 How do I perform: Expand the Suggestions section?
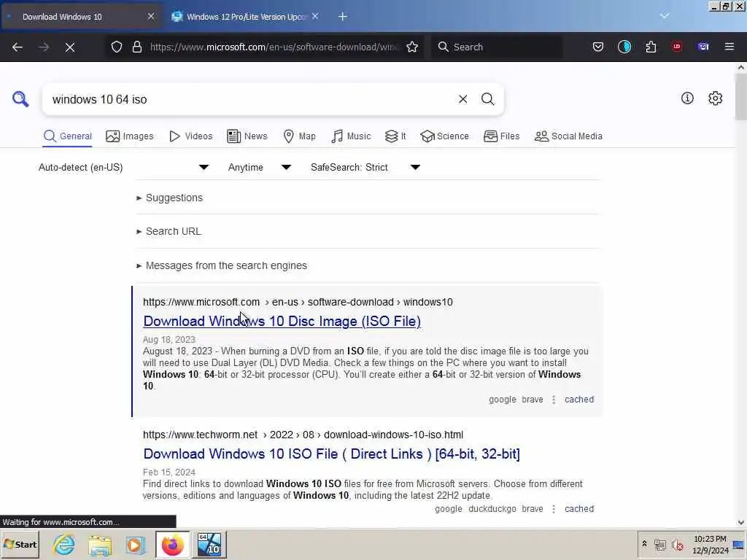(x=169, y=198)
